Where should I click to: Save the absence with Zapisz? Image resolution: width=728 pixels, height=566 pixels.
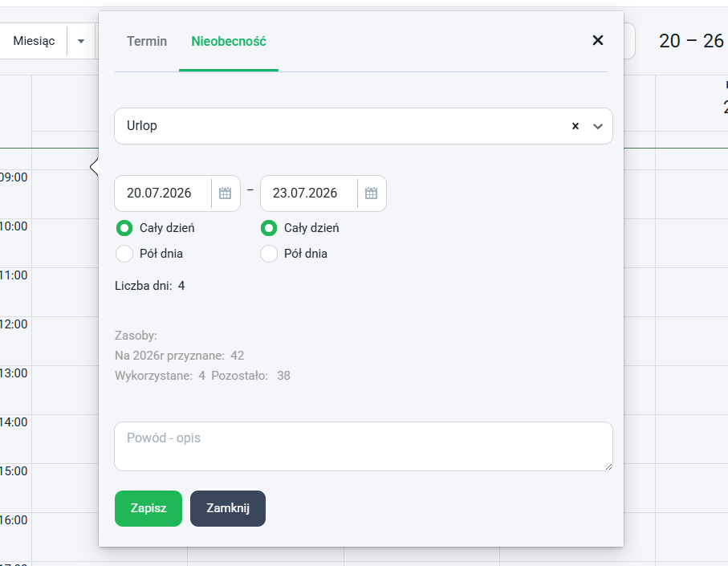148,508
